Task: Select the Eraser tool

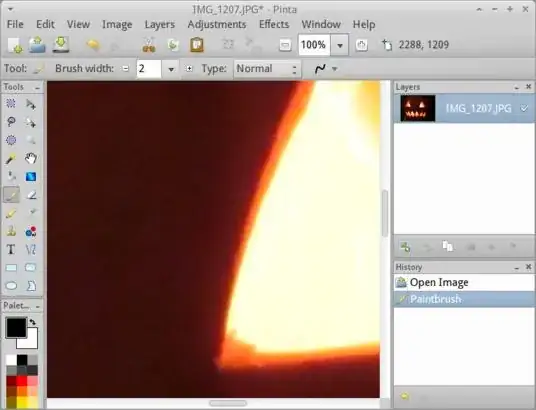Action: point(31,195)
